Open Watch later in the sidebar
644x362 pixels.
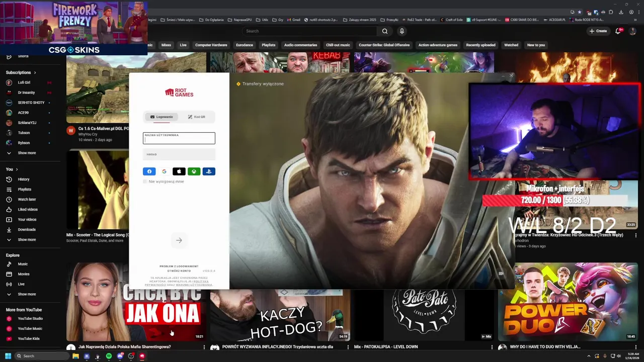30,200
